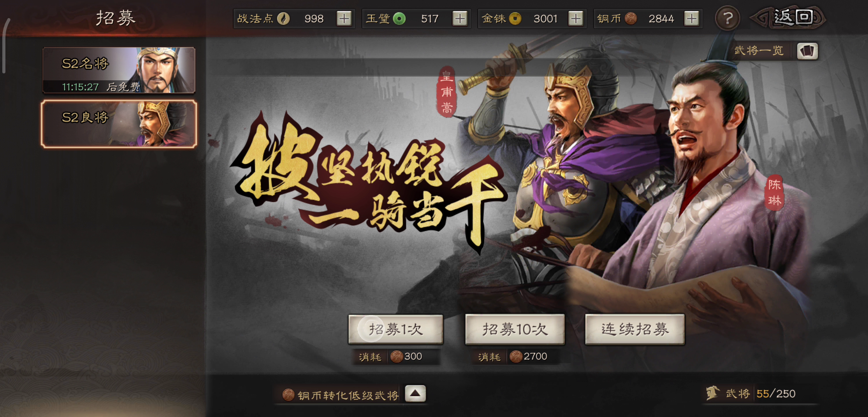Tap the 铜币转化低级武将 label

(x=348, y=395)
